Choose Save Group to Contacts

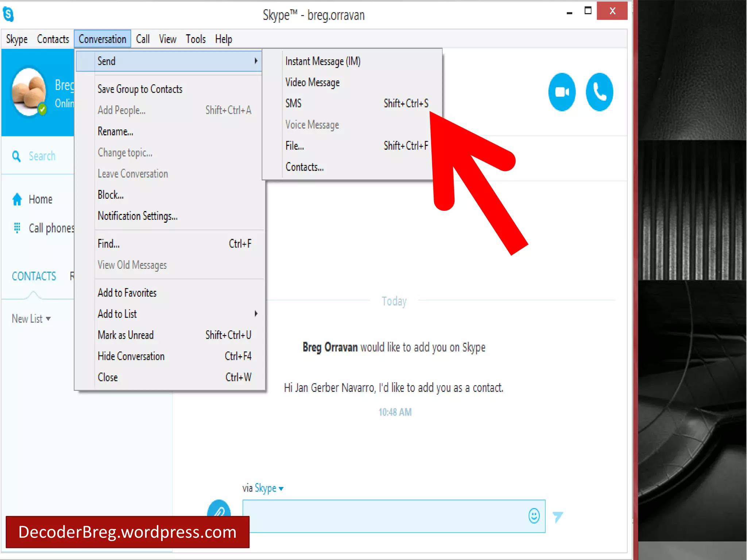140,89
